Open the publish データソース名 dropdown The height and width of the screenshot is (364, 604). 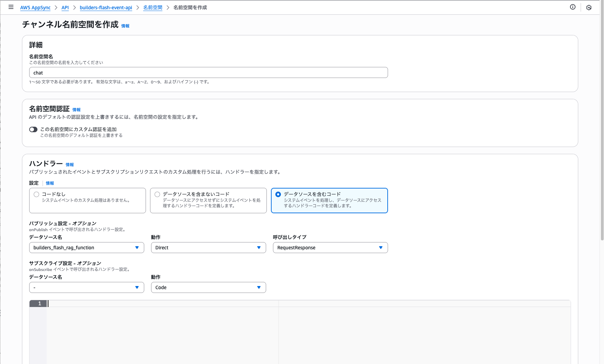pyautogui.click(x=87, y=247)
